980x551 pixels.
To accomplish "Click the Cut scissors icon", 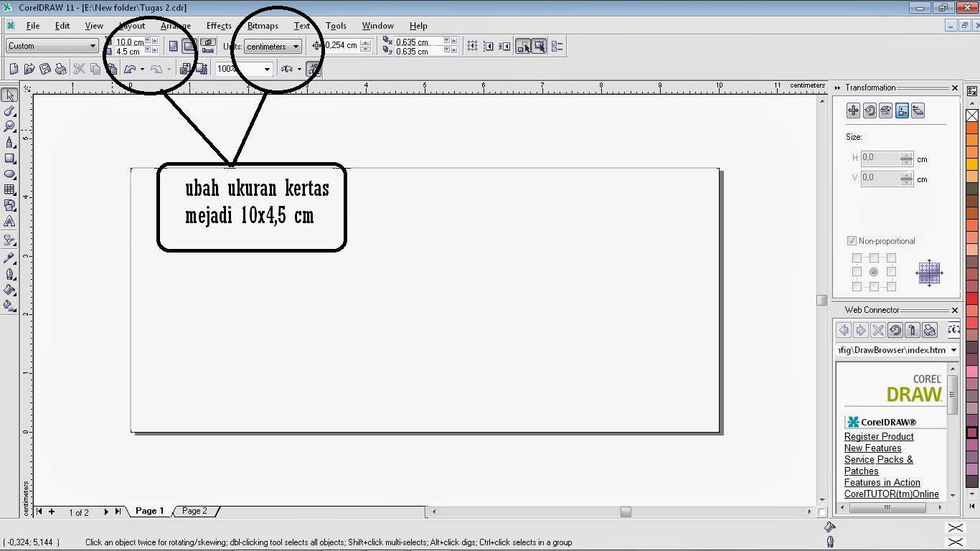I will pos(80,69).
